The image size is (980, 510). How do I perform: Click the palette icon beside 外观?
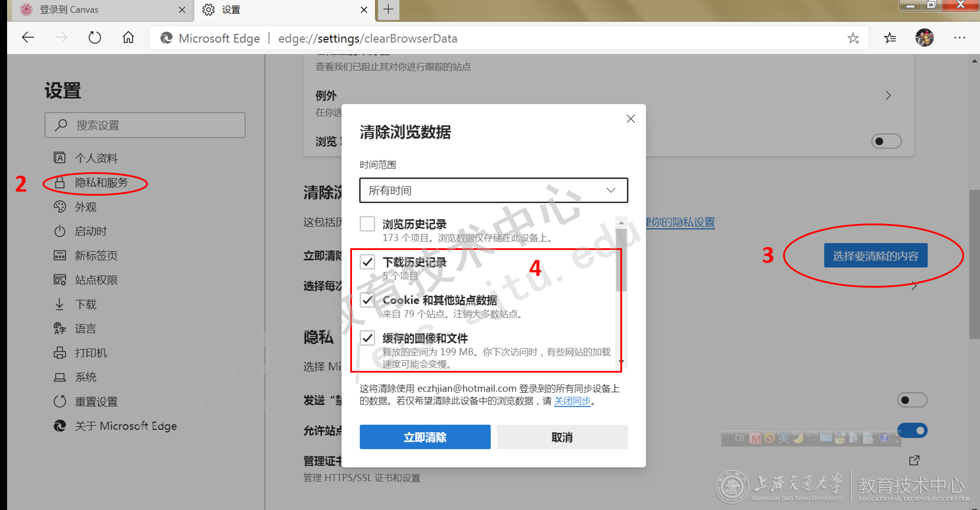(60, 206)
